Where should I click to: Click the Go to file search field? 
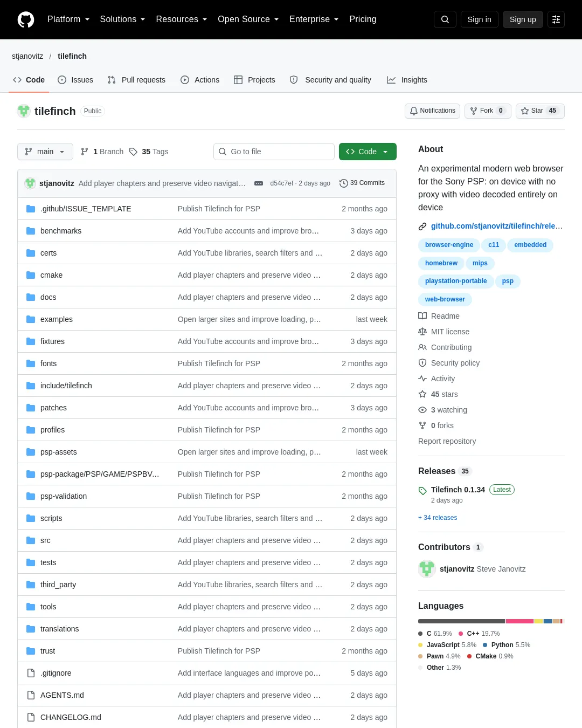[274, 152]
